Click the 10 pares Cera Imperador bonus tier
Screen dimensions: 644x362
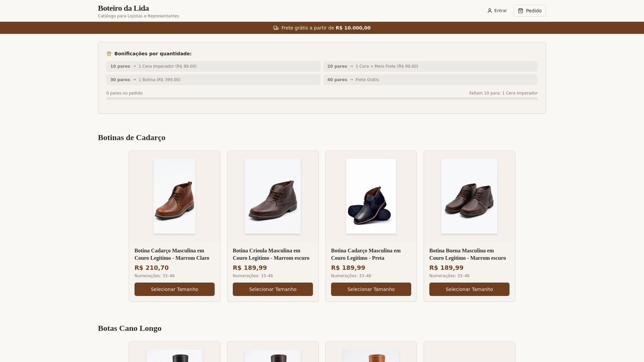point(213,66)
